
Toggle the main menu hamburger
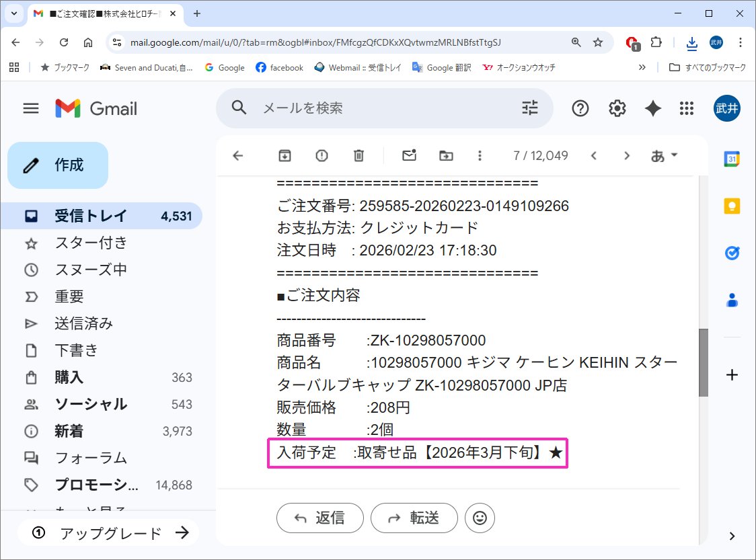31,108
